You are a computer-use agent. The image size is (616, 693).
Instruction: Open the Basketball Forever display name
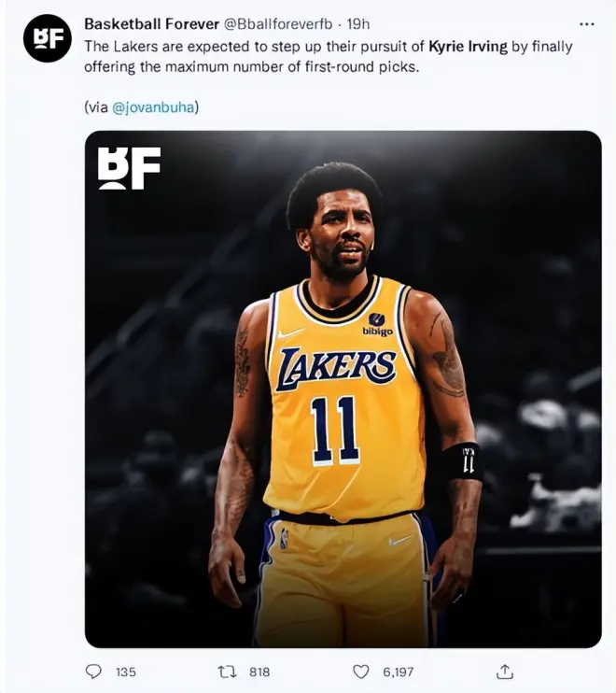click(151, 24)
